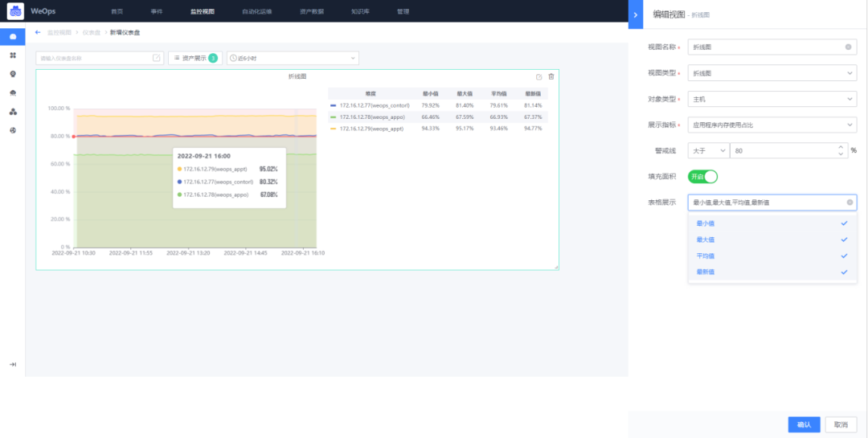This screenshot has width=868, height=438.
Task: Open the first sidebar dashboard icon
Action: 13,36
